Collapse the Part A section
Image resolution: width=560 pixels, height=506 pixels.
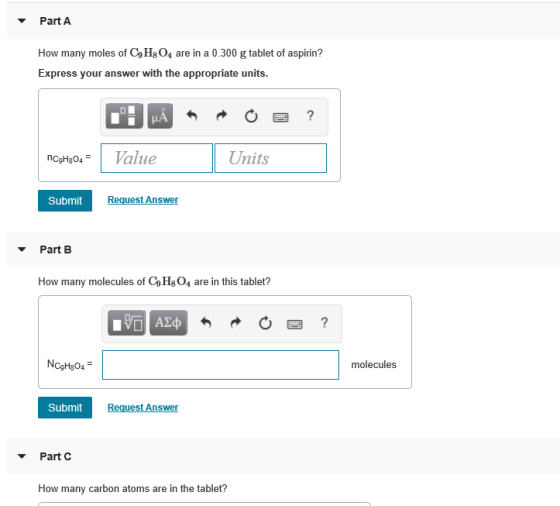pos(22,21)
